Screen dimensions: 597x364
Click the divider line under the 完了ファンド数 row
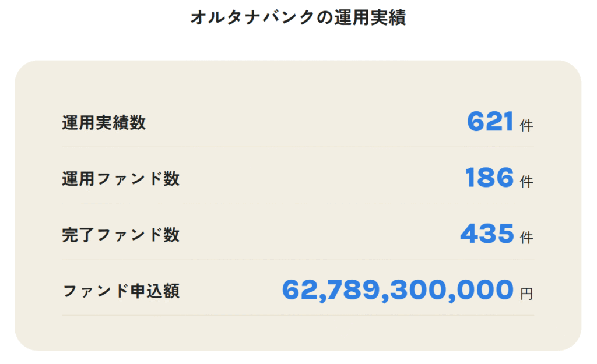(297, 259)
